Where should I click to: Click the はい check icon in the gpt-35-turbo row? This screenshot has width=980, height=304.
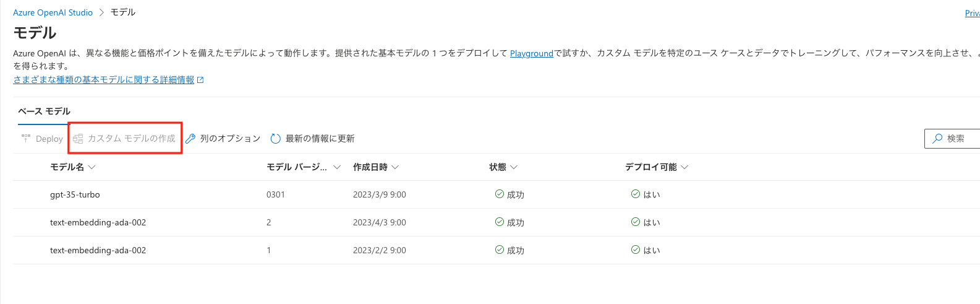pyautogui.click(x=636, y=194)
